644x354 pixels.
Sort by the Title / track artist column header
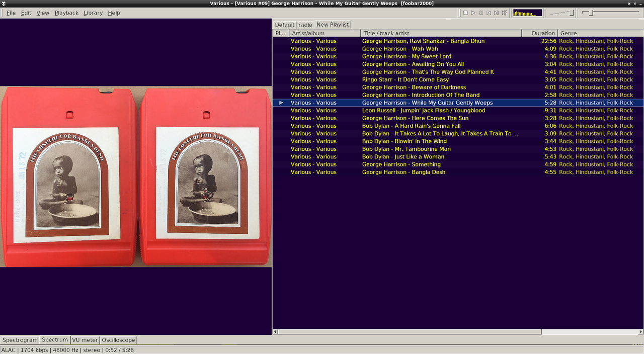pyautogui.click(x=441, y=33)
